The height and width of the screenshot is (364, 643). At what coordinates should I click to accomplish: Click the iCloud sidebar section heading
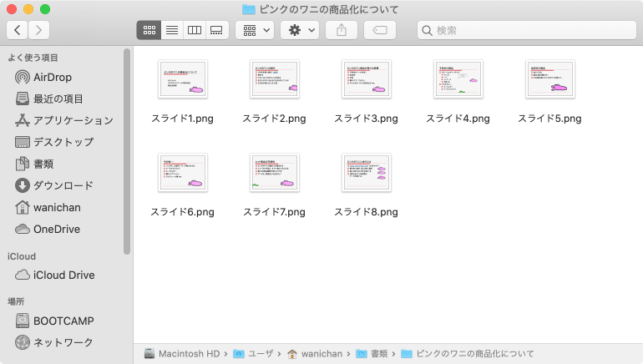click(x=22, y=256)
